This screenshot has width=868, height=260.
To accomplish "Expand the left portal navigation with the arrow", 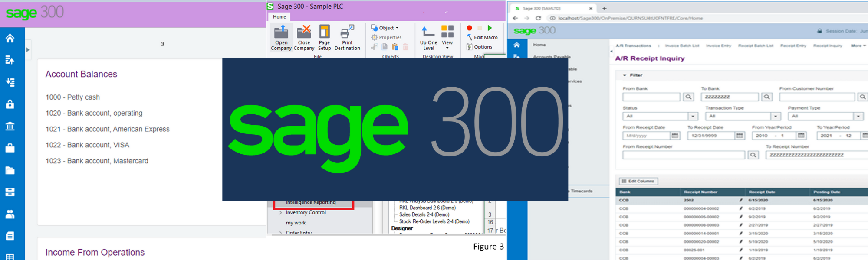I will click(x=28, y=50).
